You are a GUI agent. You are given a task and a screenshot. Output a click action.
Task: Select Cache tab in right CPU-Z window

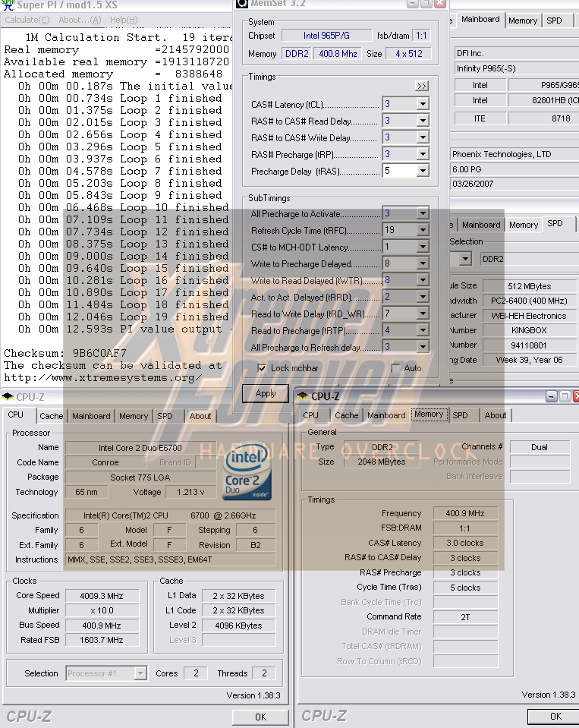click(x=347, y=415)
